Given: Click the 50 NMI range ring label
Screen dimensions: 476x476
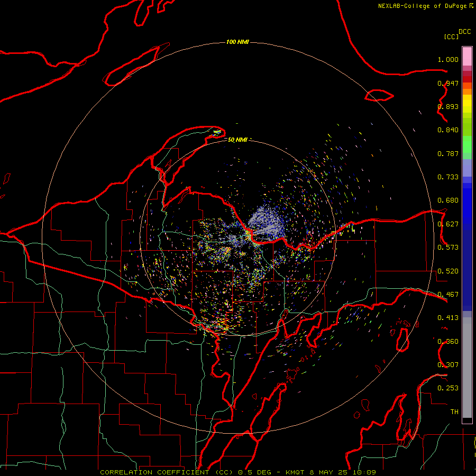Looking at the screenshot, I should (x=237, y=140).
